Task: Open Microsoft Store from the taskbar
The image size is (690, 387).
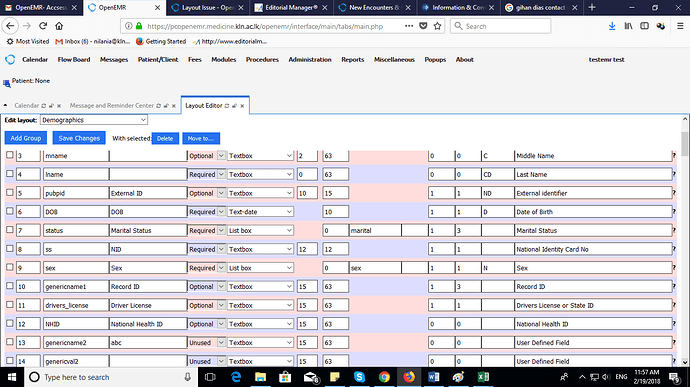Action: [285, 377]
